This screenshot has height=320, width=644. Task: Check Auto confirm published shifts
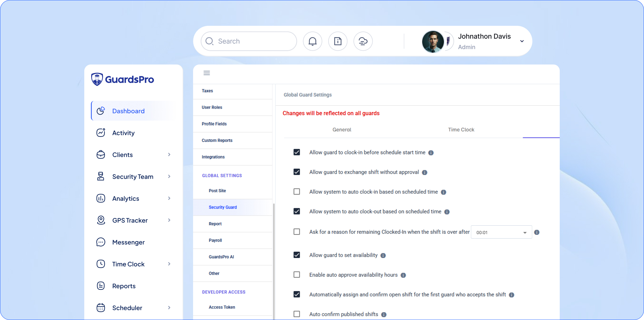coord(297,314)
